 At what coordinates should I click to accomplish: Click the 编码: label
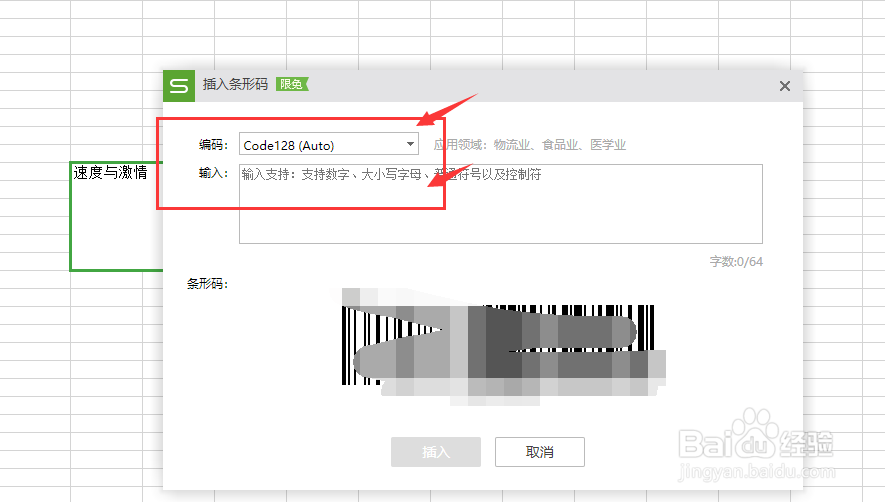213,145
